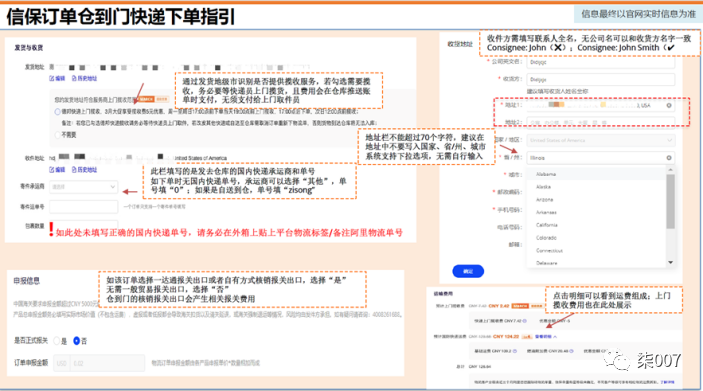This screenshot has width=703, height=391.
Task: Choose 是 for 是否正式报关
Action: 57,341
